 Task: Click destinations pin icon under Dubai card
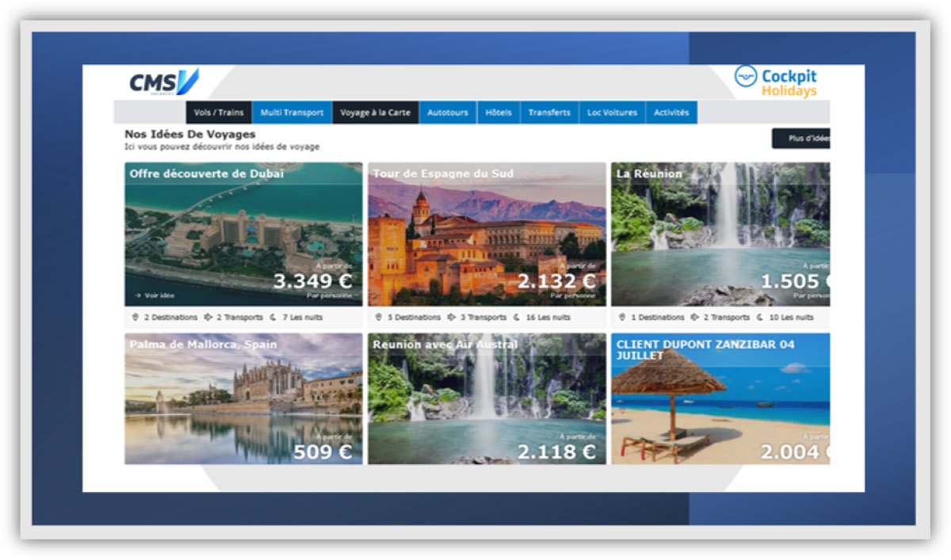coord(136,317)
